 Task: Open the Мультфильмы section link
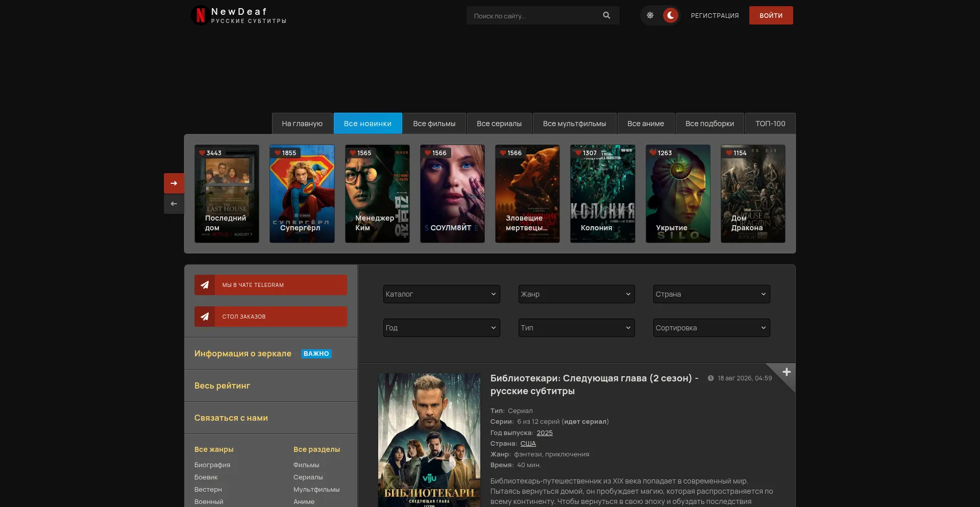pos(316,489)
